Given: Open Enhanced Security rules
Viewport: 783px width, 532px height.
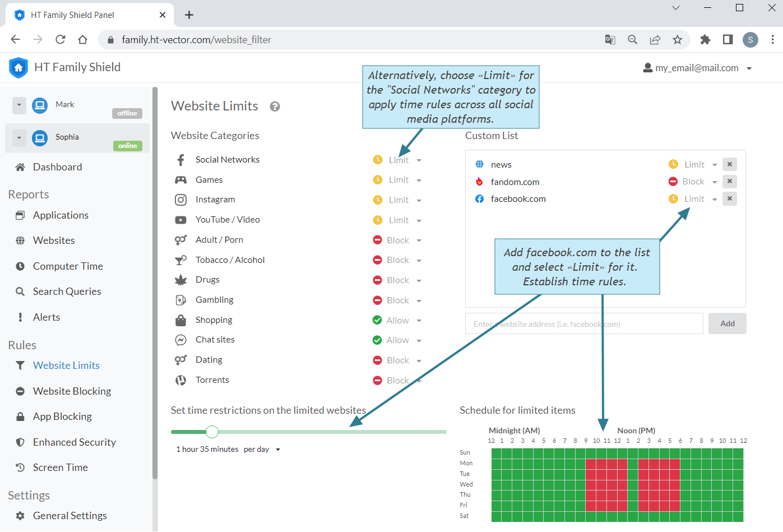Looking at the screenshot, I should tap(74, 442).
